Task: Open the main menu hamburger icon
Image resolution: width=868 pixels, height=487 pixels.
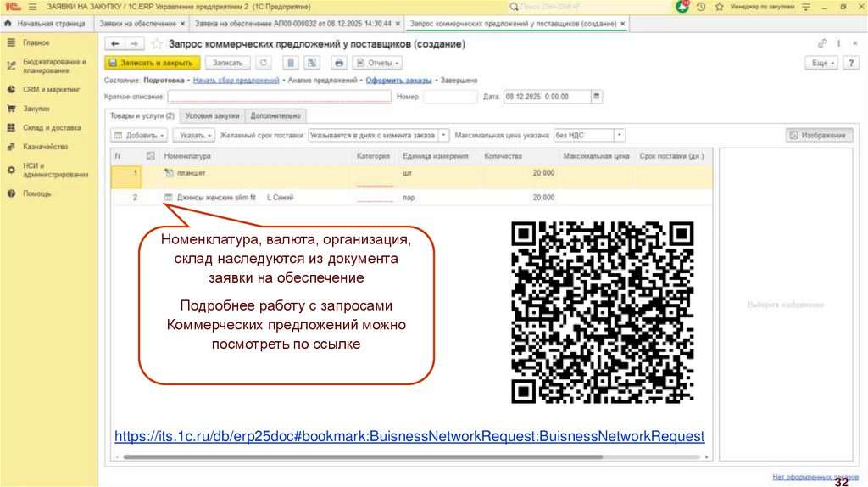Action: coord(33,7)
